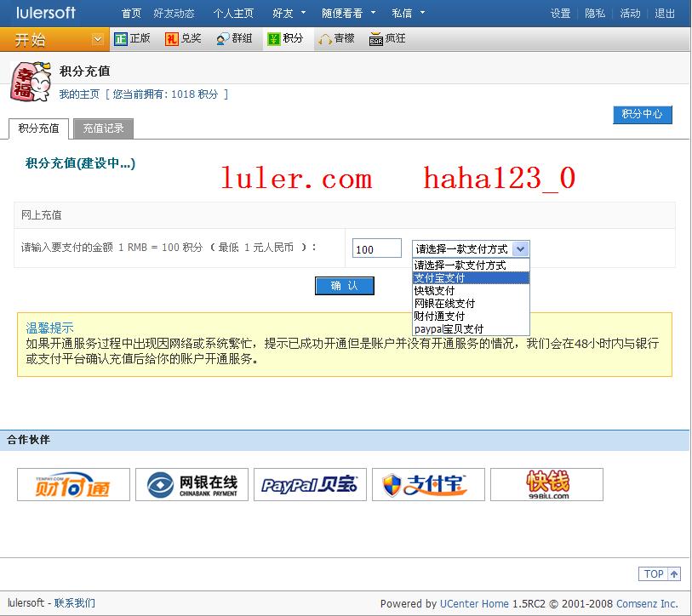Click the 您当前拥有: 1018 积分 text
This screenshot has width=692, height=616.
[165, 94]
